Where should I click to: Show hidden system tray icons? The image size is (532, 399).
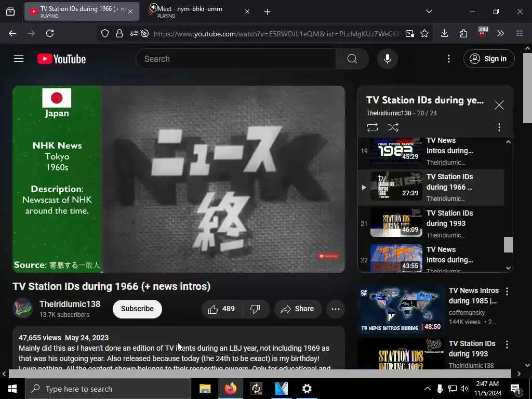click(427, 389)
